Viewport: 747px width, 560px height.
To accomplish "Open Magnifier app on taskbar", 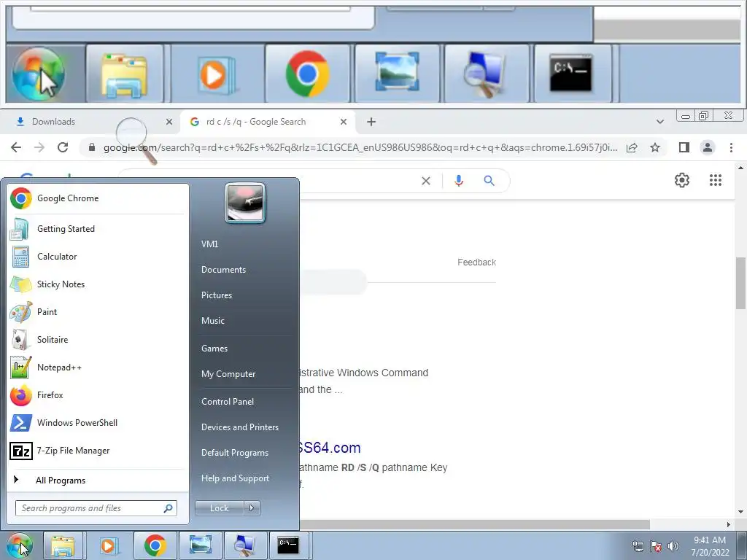I will 244,545.
